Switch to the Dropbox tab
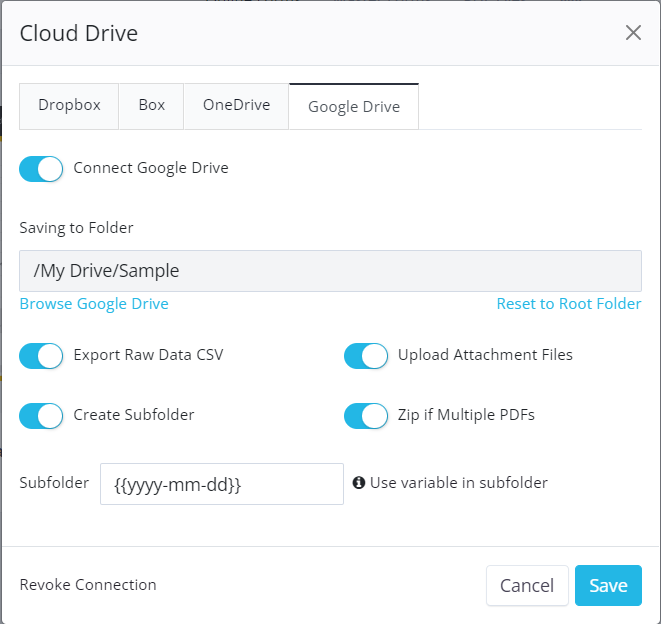The image size is (661, 624). 69,105
